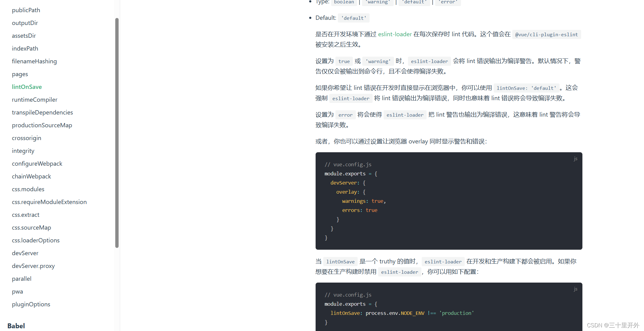Screen dimensions: 644x331
Task: Expand integrity in sidebar navigation
Action: 22,150
